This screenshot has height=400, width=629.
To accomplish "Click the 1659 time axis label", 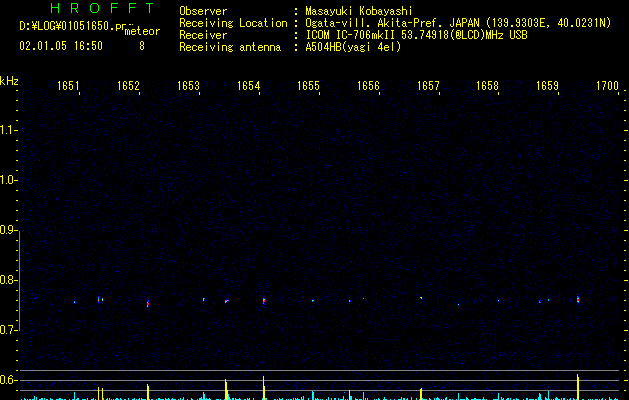I will coord(547,86).
